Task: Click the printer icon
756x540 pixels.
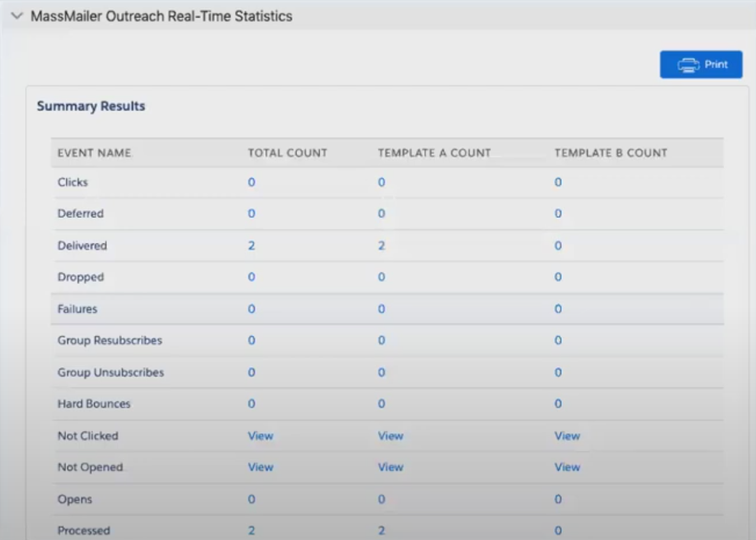Action: click(689, 65)
